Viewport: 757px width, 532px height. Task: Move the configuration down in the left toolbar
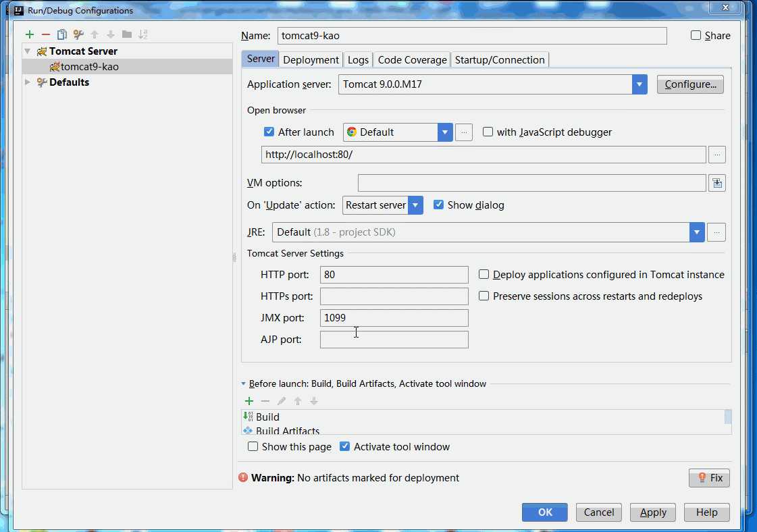point(111,34)
